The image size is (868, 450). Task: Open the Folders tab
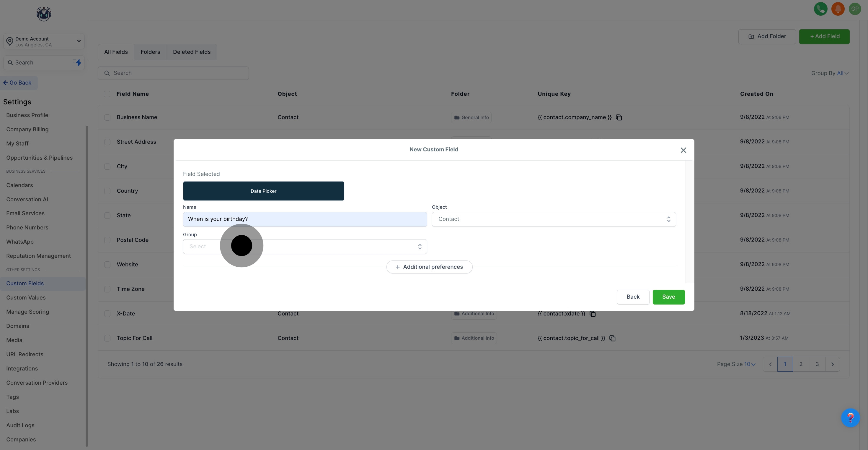coord(150,52)
